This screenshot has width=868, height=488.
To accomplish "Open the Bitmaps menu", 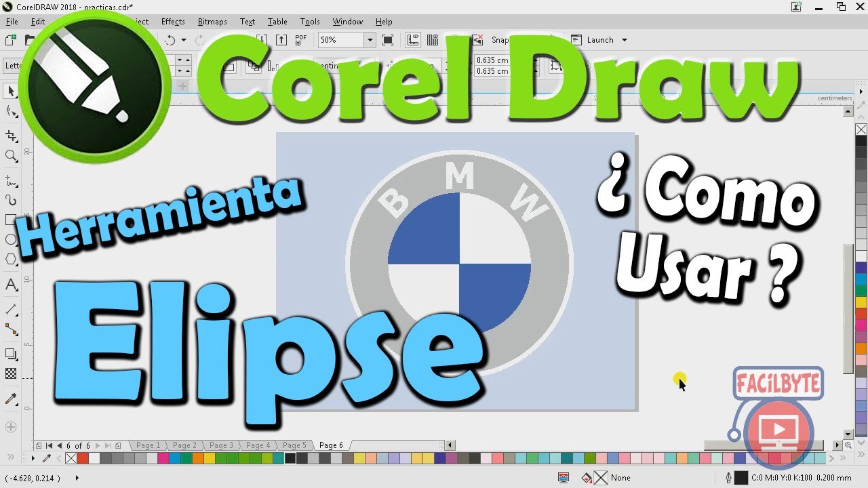I will (212, 22).
